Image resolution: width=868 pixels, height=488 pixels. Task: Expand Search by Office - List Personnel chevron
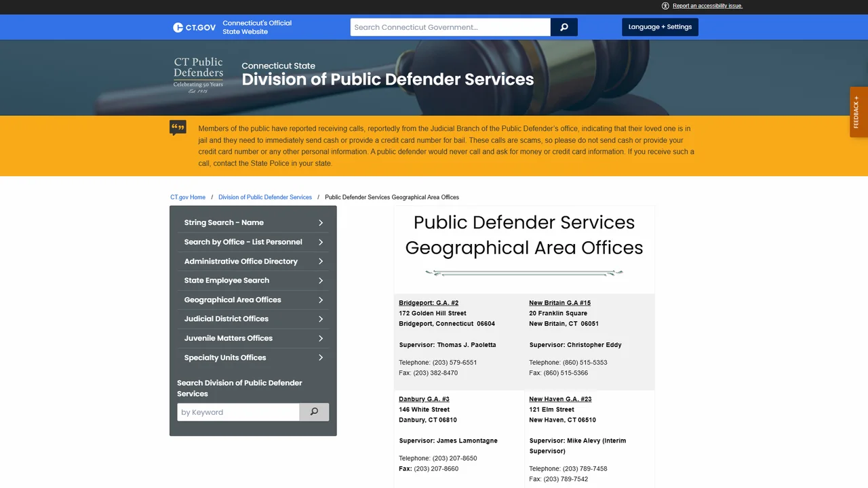(321, 242)
